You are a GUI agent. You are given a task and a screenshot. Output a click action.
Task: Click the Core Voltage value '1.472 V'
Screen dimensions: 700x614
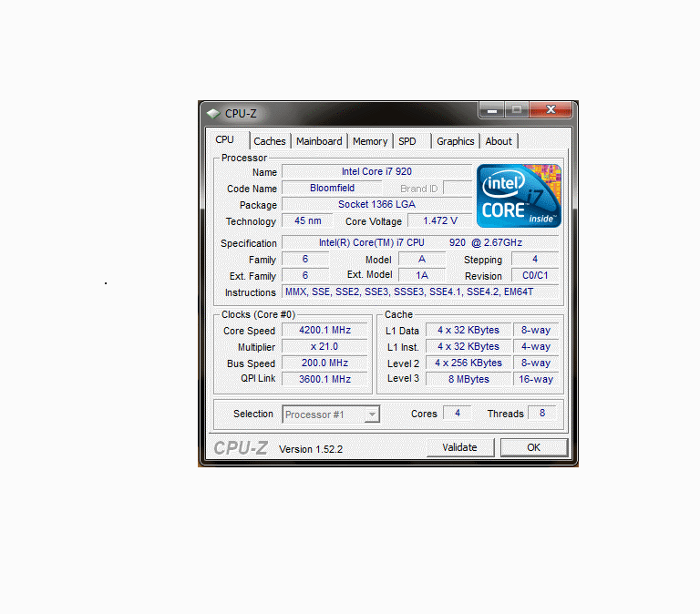click(440, 220)
